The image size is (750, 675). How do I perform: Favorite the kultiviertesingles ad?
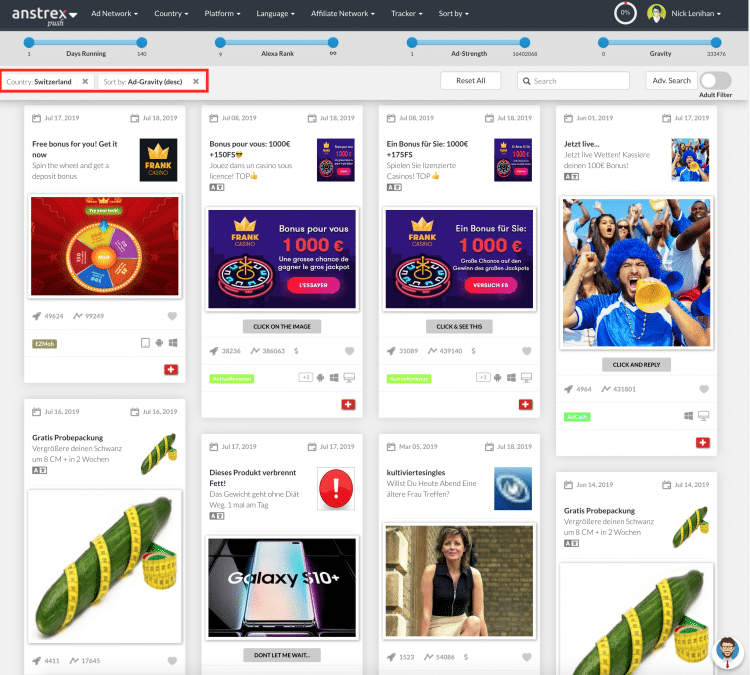pos(527,657)
